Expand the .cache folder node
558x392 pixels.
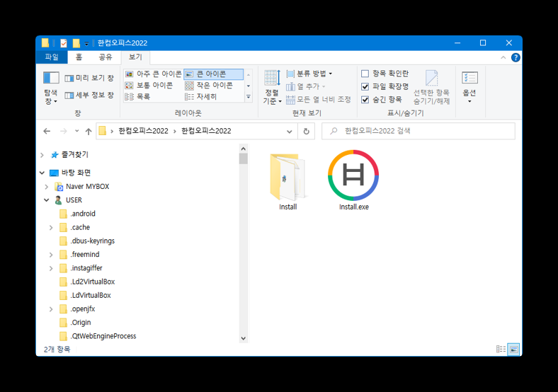click(x=51, y=227)
